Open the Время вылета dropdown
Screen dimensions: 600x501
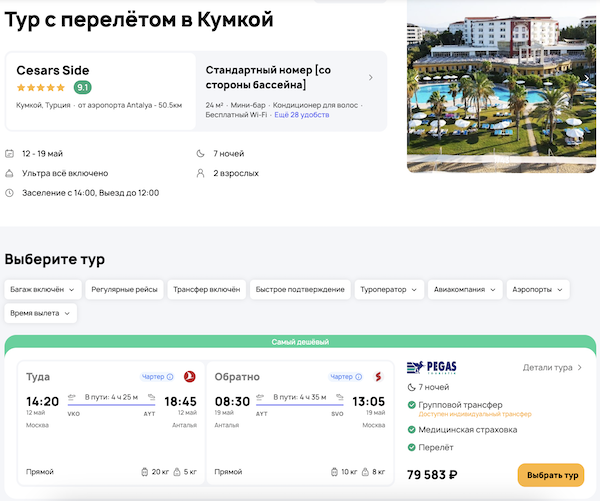[40, 313]
